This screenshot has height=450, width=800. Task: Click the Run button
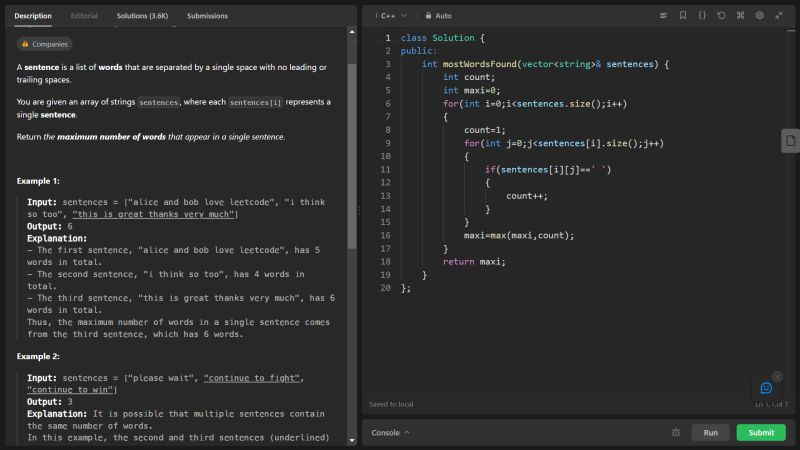click(x=710, y=433)
